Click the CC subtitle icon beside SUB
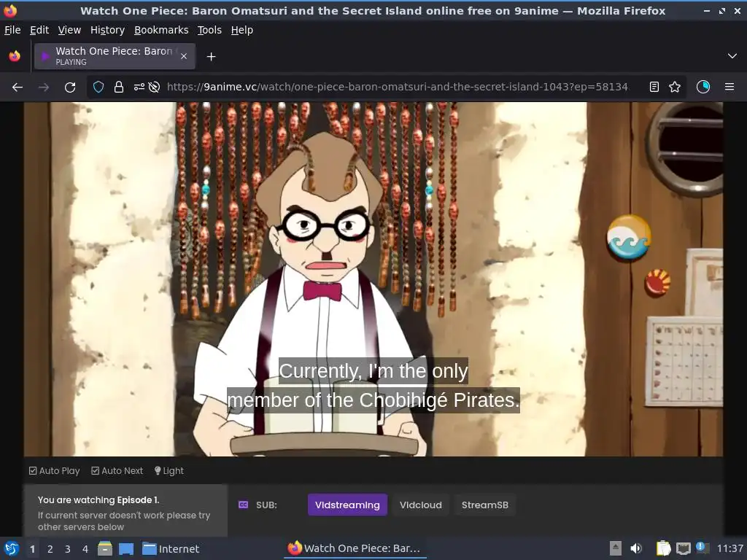This screenshot has height=560, width=747. [x=243, y=505]
